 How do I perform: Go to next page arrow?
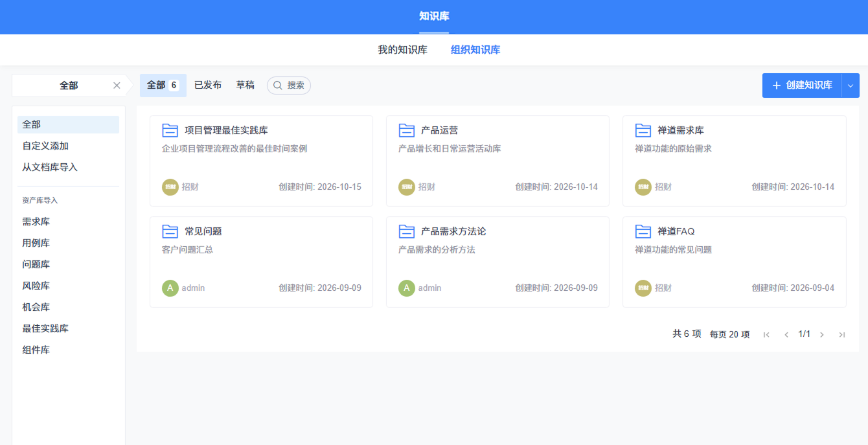(x=822, y=334)
